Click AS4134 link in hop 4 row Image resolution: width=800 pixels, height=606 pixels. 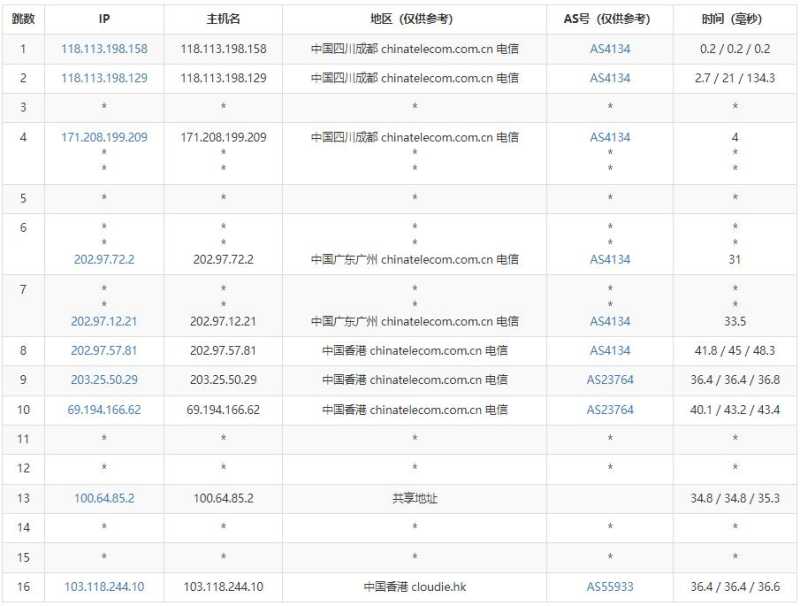click(x=610, y=137)
